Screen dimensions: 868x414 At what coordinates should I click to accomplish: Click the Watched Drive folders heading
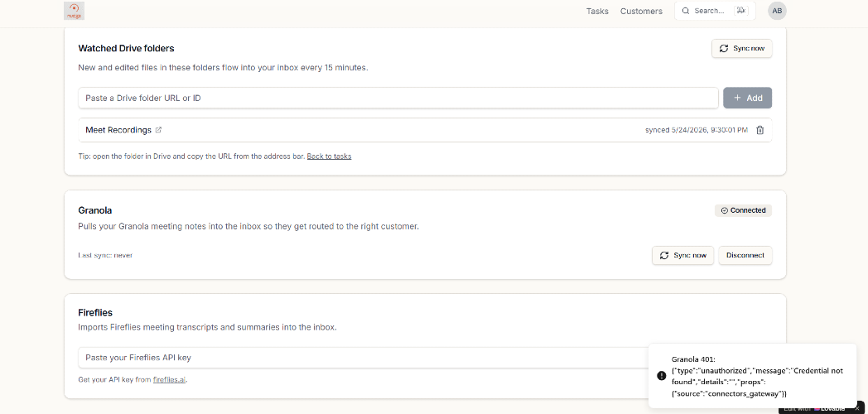tap(126, 48)
